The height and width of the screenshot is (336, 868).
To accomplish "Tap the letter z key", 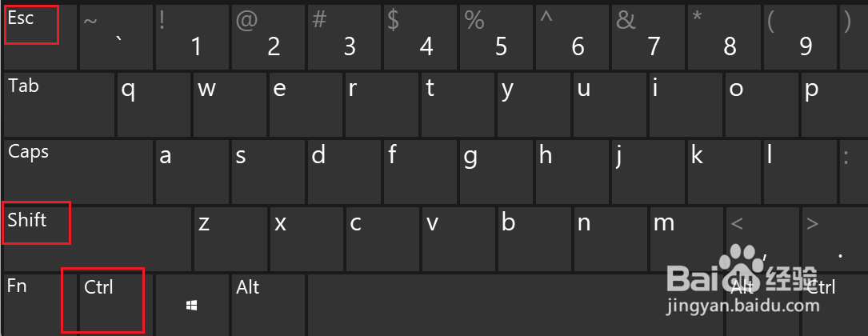I will pyautogui.click(x=230, y=239).
